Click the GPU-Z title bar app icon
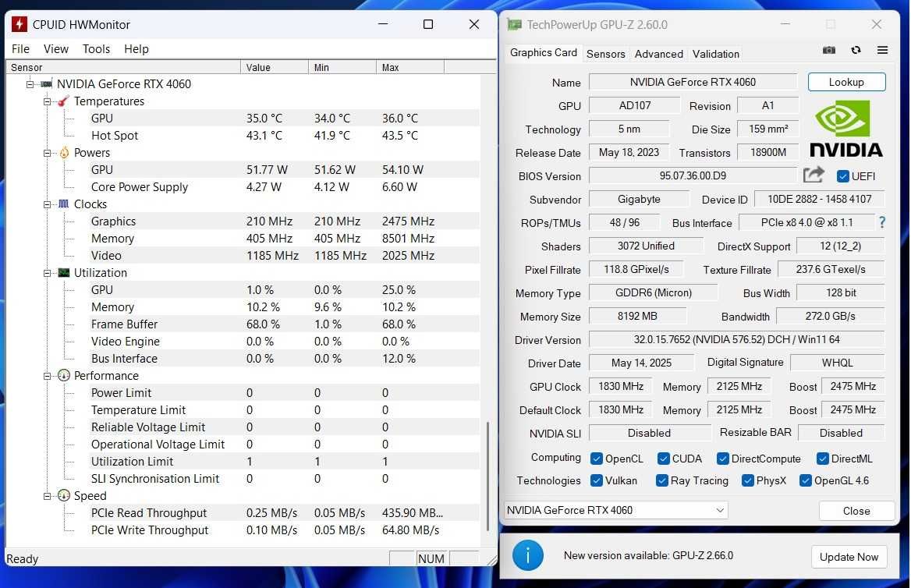Screen dimensions: 911x588 click(x=514, y=24)
